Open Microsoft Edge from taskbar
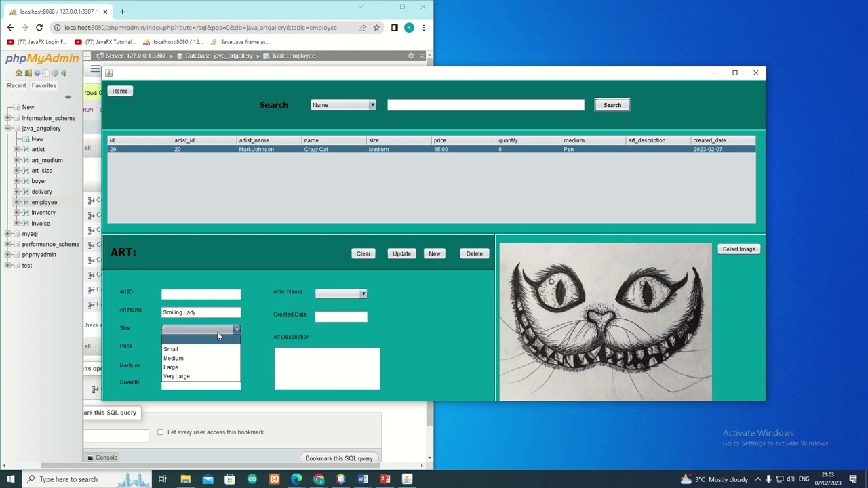The width and height of the screenshot is (868, 488). 296,479
